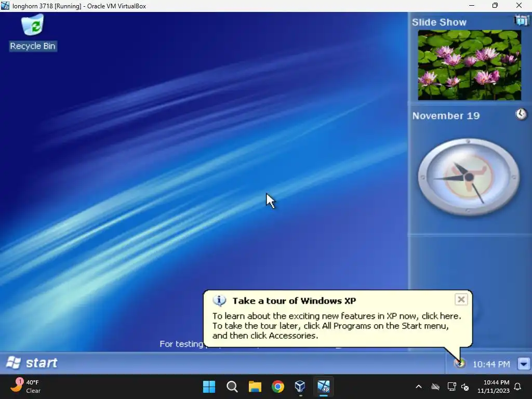
Task: Click the analog clock in sidebar
Action: [469, 177]
